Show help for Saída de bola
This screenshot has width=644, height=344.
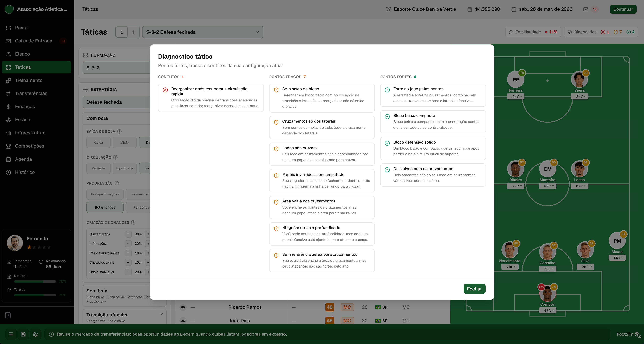119,131
